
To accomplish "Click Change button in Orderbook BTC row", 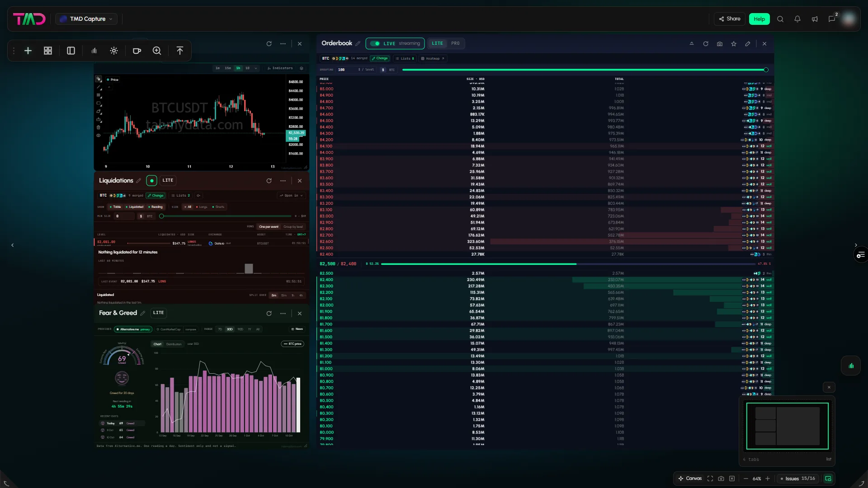I will (x=380, y=58).
